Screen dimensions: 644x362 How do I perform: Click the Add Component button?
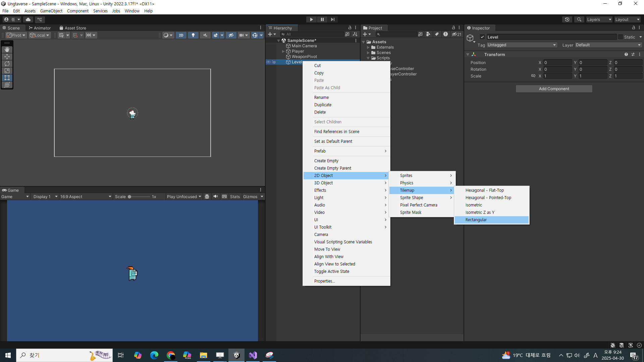(554, 89)
